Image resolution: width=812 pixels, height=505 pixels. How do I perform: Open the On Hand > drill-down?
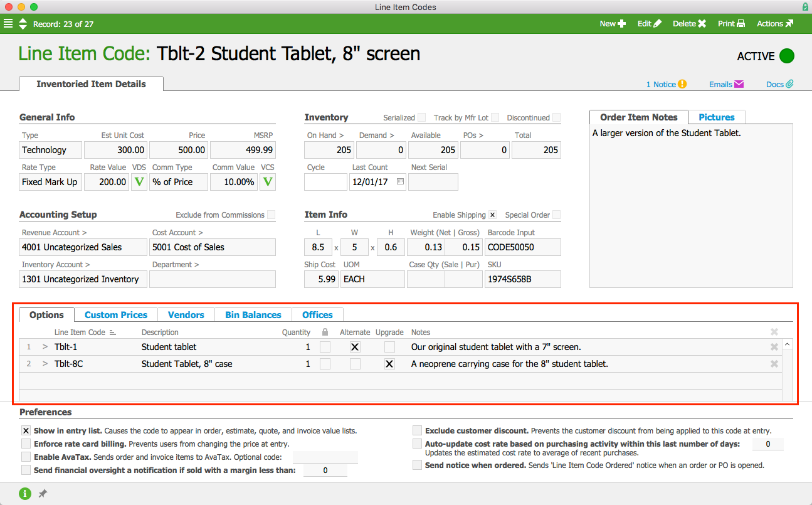point(325,135)
